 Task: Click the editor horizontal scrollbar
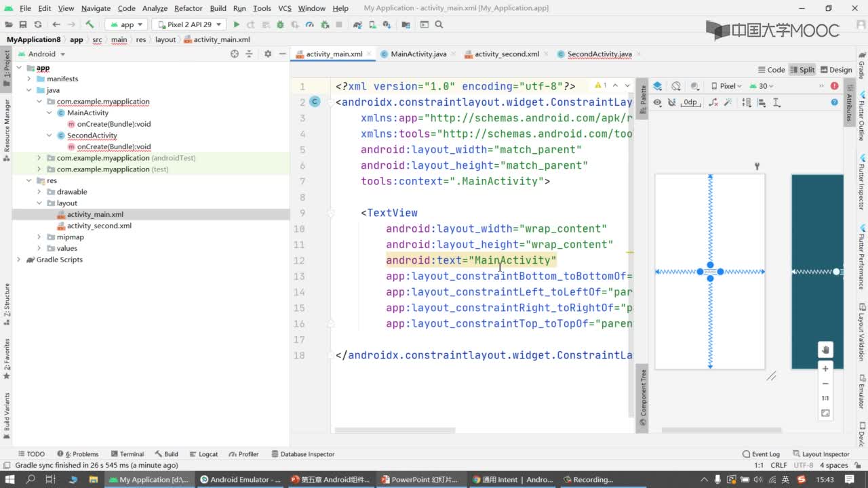395,430
